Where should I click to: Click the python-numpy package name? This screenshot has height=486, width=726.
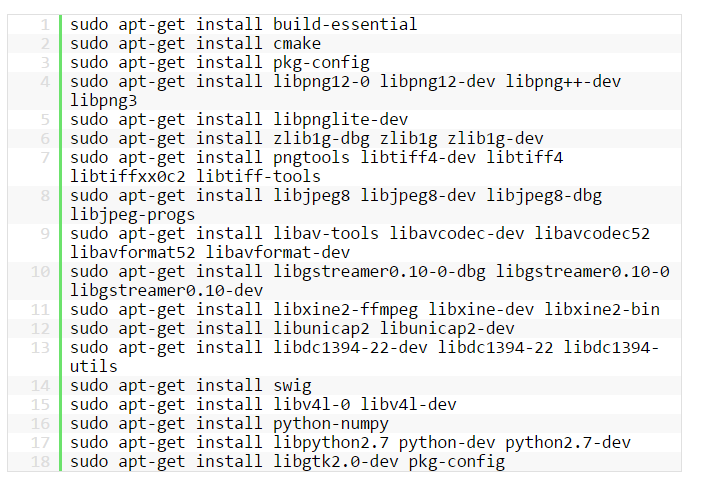pos(331,423)
